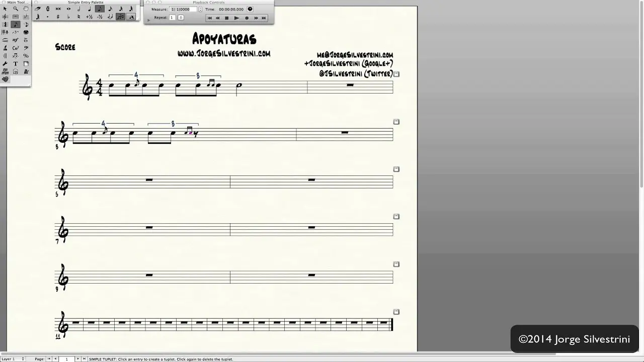Click the Record button

247,18
